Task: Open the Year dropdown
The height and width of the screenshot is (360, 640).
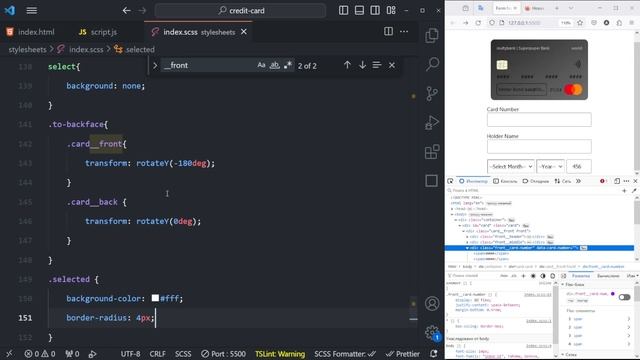Action: [550, 166]
